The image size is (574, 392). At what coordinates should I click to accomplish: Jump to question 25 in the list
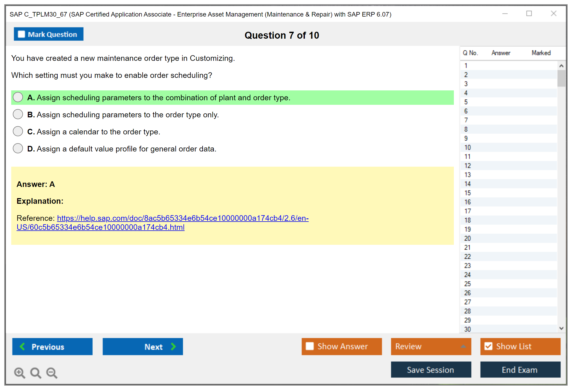pos(467,284)
